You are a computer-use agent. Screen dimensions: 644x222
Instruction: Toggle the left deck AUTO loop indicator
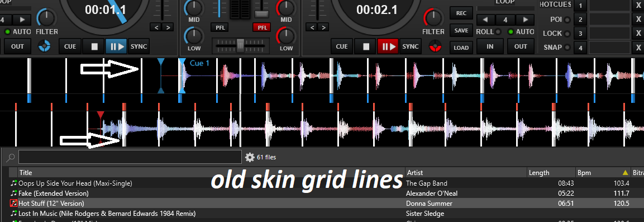(x=7, y=32)
